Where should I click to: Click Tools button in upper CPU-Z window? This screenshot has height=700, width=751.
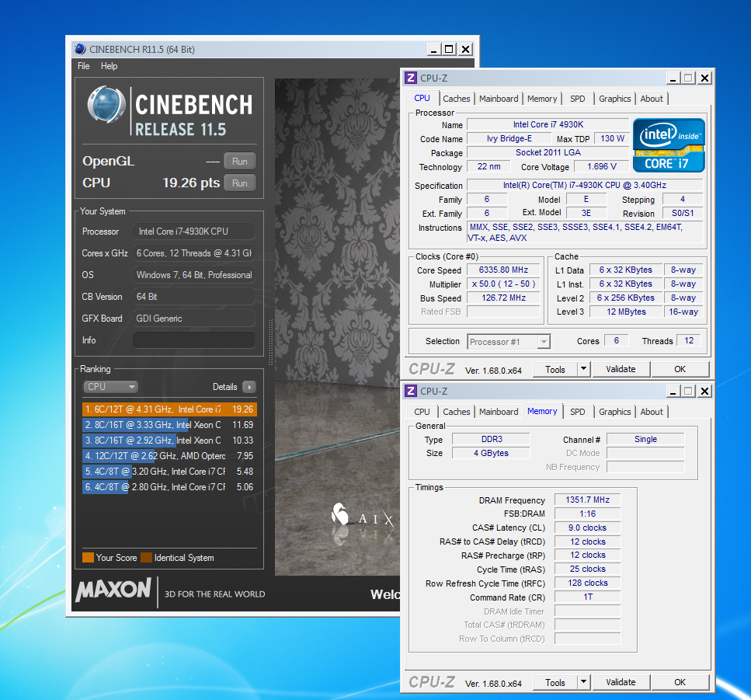[x=555, y=369]
